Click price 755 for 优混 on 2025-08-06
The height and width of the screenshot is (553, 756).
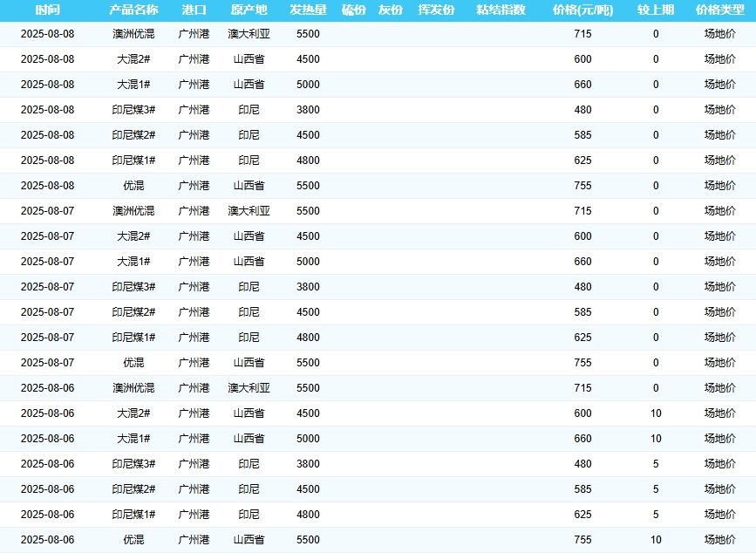[582, 540]
